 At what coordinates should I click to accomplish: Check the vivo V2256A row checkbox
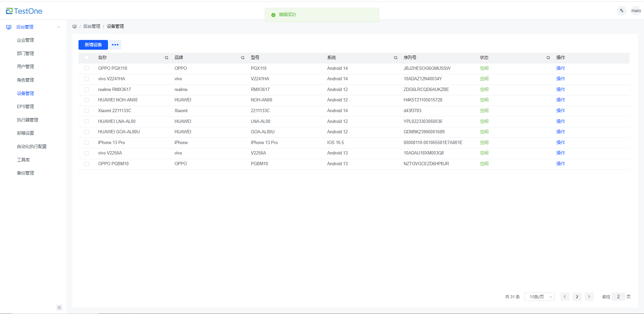87,153
